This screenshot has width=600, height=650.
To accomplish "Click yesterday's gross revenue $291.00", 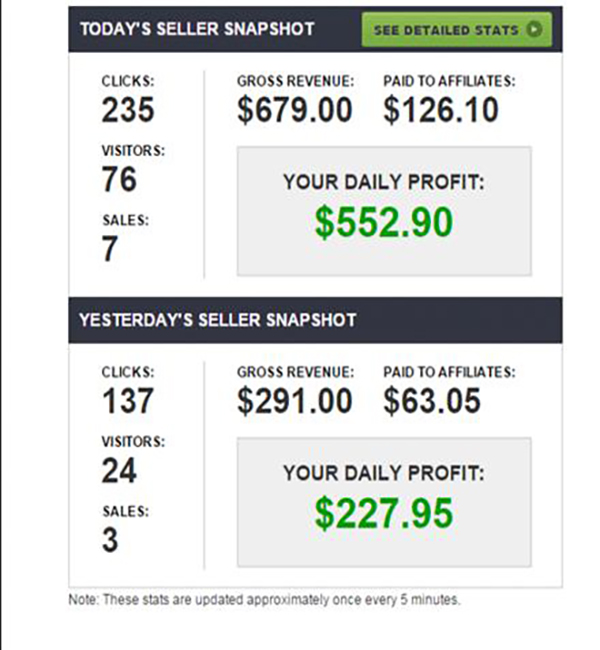I will click(295, 401).
